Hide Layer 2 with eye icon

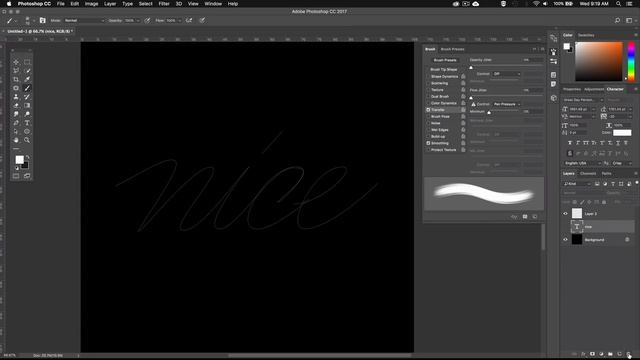pyautogui.click(x=565, y=213)
